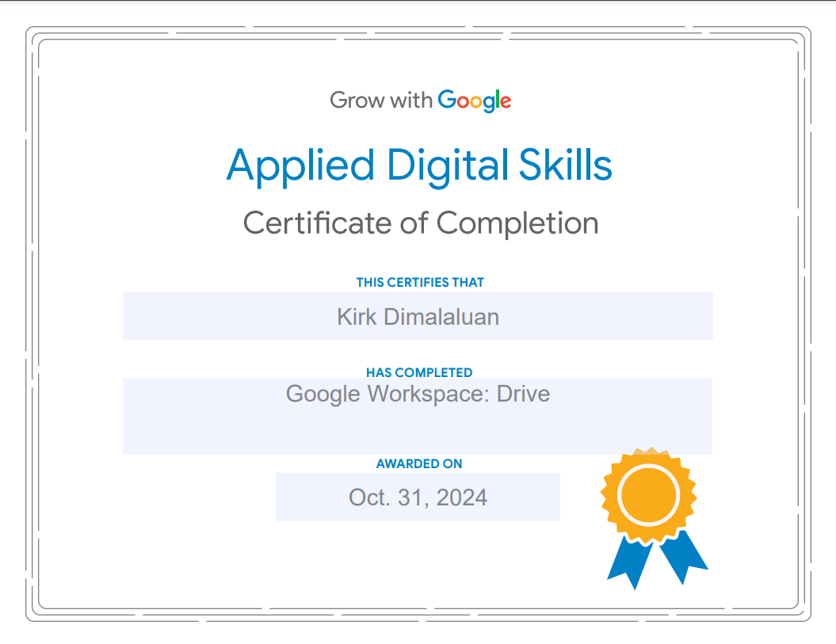836x644 pixels.
Task: Click the shaded date banner background
Action: [x=418, y=497]
